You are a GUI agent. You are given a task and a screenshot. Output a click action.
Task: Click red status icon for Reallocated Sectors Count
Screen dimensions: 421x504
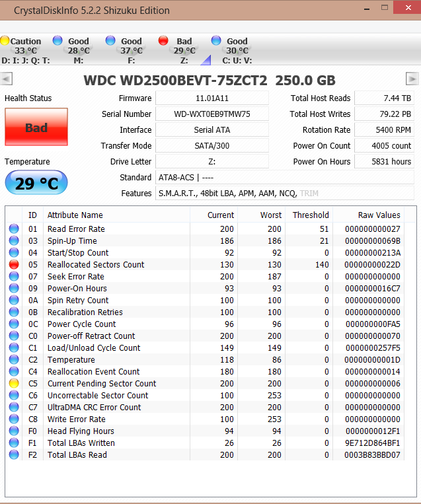(14, 264)
